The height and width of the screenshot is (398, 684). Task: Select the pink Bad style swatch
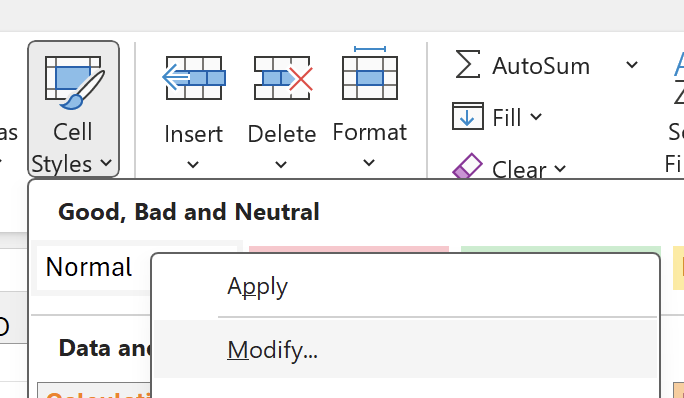[x=349, y=249]
